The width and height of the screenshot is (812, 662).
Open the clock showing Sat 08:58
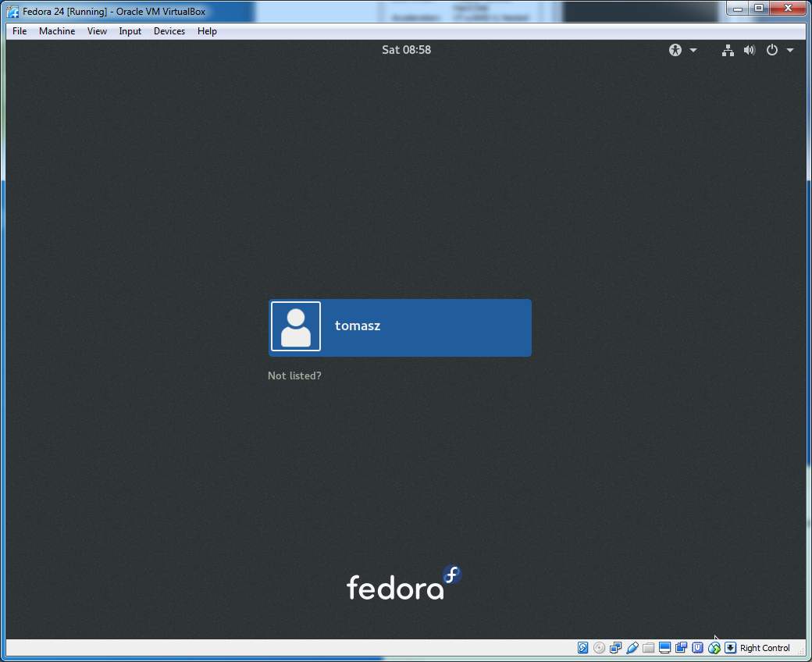[x=407, y=50]
